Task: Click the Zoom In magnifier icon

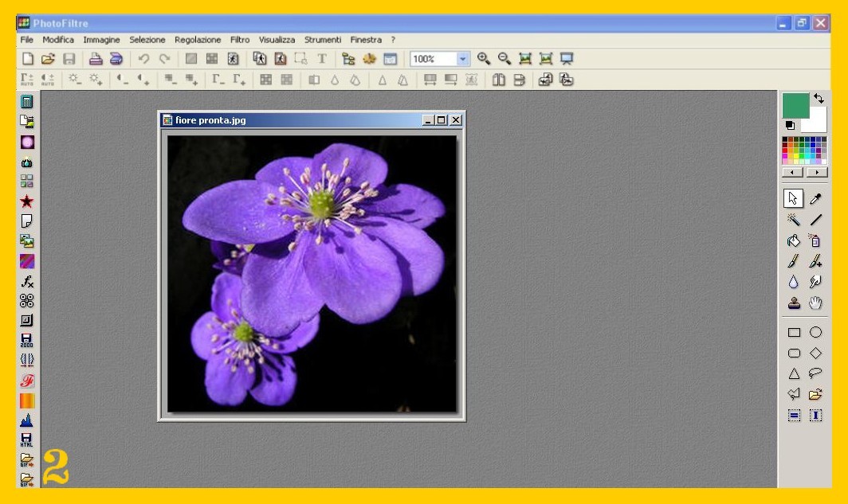Action: (x=484, y=59)
